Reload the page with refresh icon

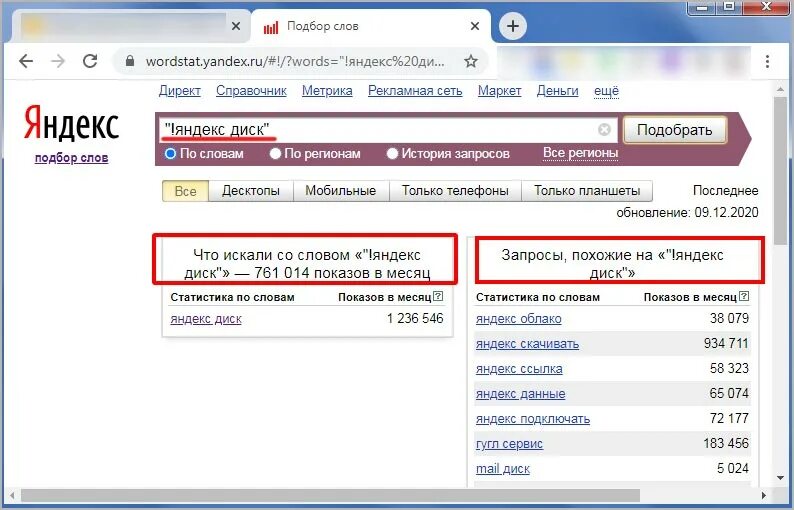tap(90, 61)
